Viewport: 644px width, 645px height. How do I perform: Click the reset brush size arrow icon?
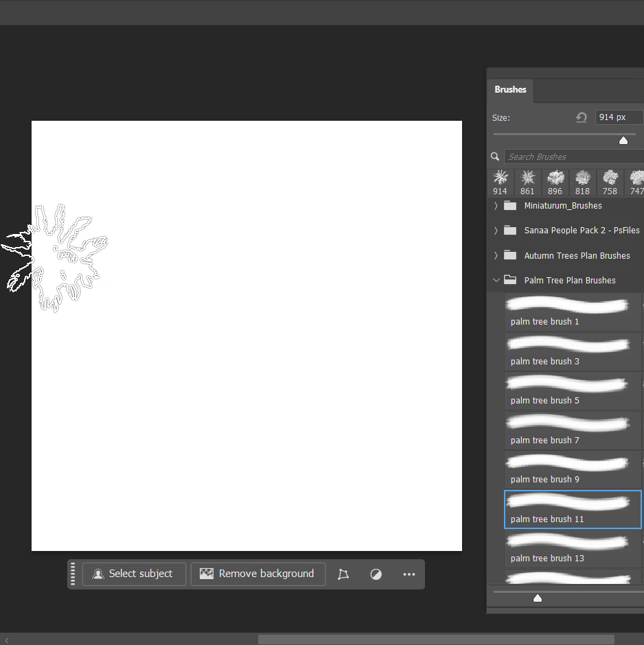pos(582,117)
